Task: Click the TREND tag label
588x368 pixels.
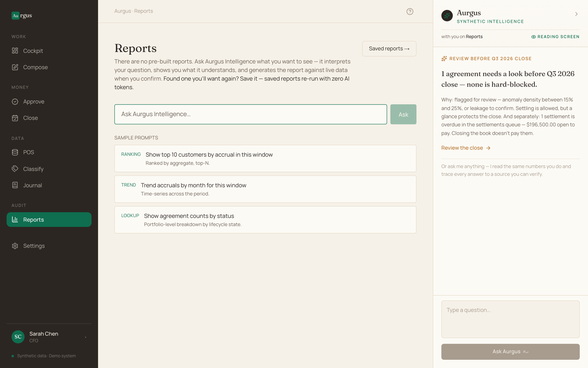Action: click(x=129, y=185)
